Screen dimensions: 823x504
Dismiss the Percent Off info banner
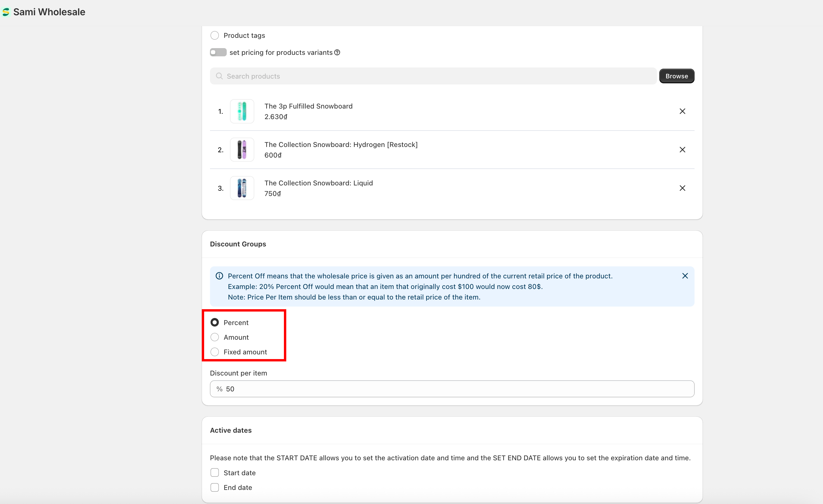pyautogui.click(x=685, y=276)
